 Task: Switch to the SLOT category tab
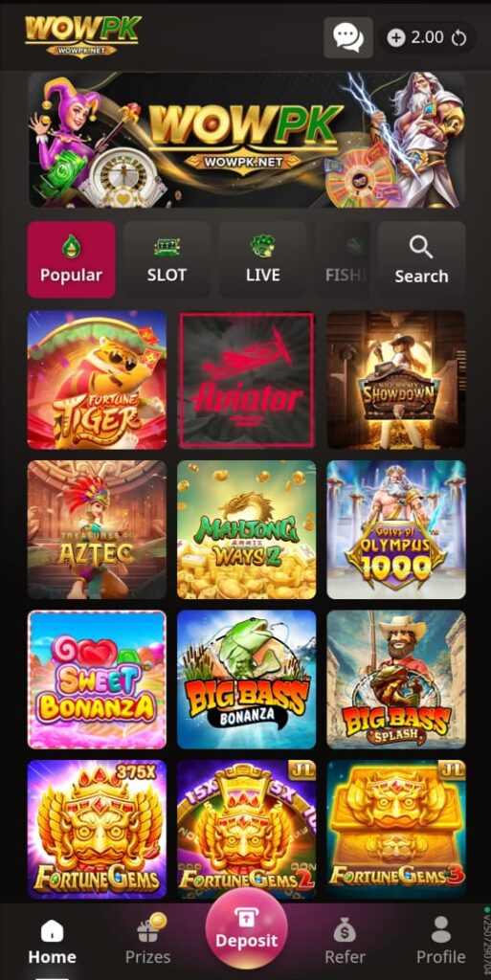167,259
